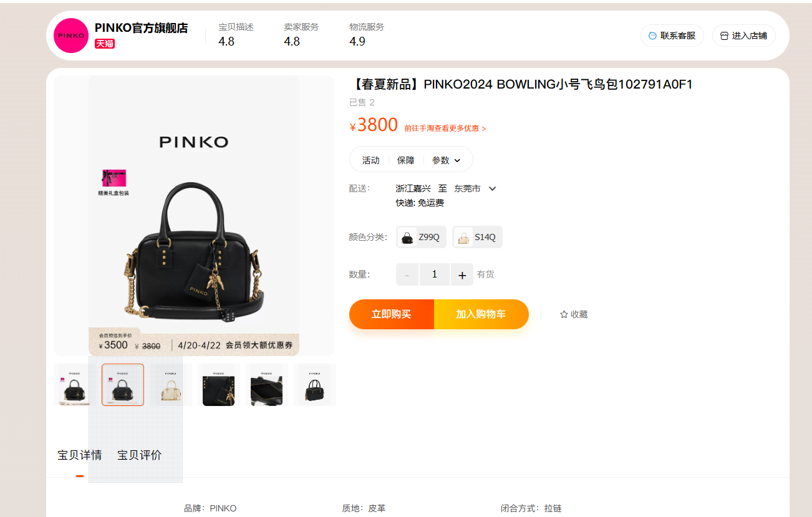Click the Tmall 天猫 badge
Image resolution: width=812 pixels, height=517 pixels.
tap(105, 44)
